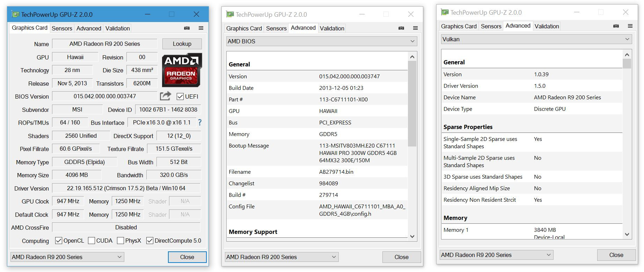This screenshot has width=644, height=272.
Task: Toggle the OpenCL checkbox
Action: click(x=59, y=241)
